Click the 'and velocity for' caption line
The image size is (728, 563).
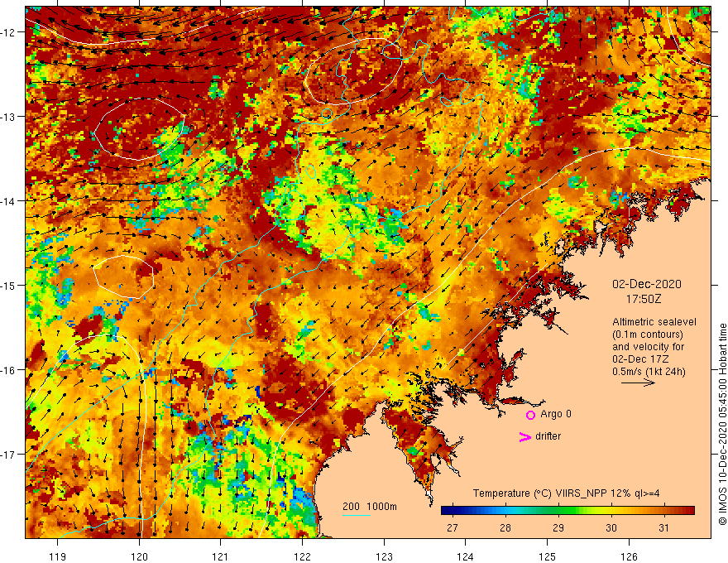click(648, 347)
